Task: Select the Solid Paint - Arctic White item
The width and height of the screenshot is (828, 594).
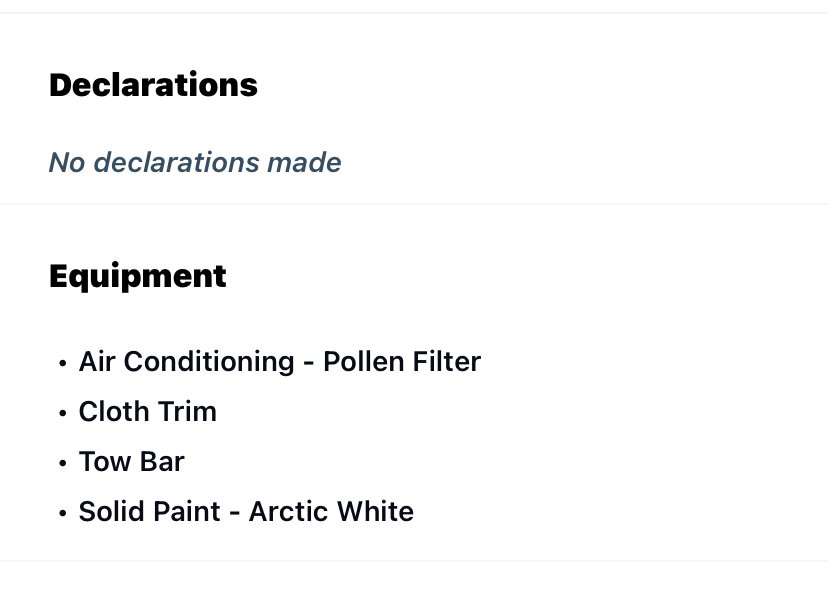Action: tap(246, 511)
